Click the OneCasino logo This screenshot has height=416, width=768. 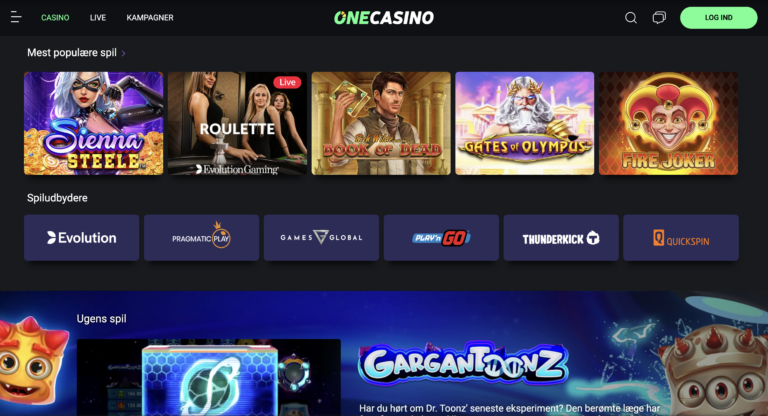[x=384, y=18]
